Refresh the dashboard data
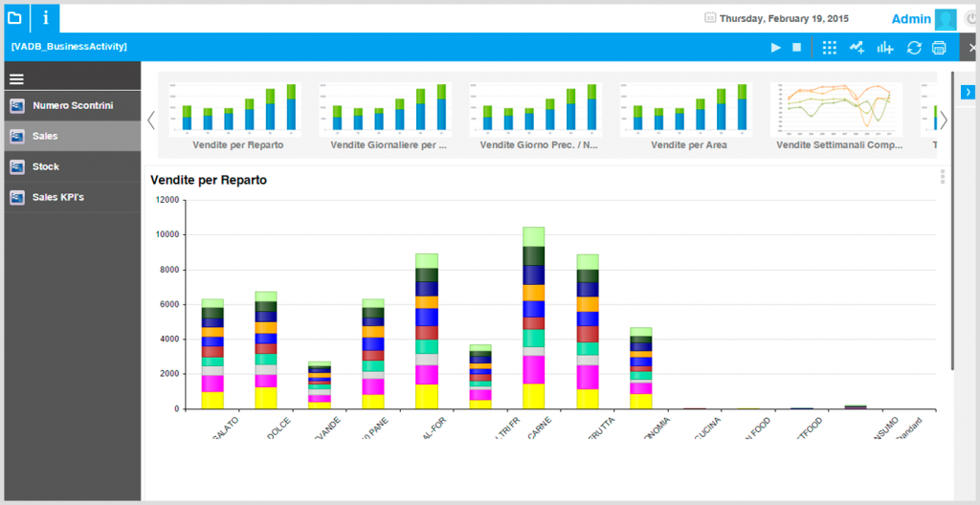This screenshot has width=980, height=505. pos(914,48)
